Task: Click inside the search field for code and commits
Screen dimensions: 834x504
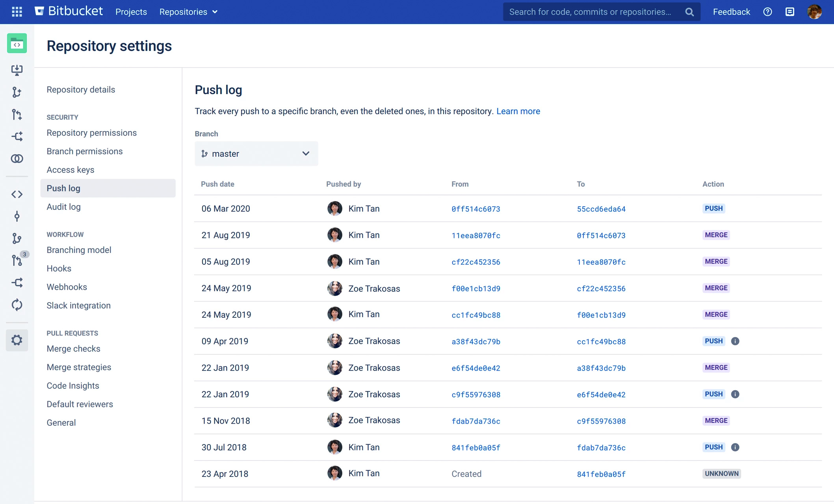Action: click(591, 11)
